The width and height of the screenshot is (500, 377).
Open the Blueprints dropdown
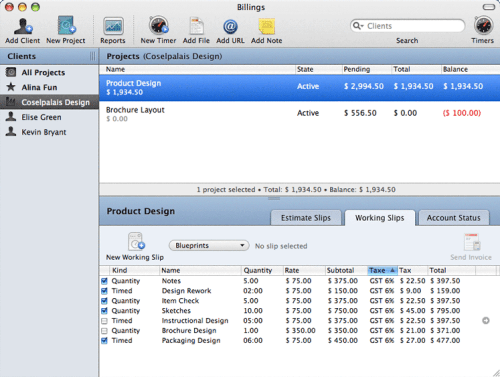tap(209, 246)
